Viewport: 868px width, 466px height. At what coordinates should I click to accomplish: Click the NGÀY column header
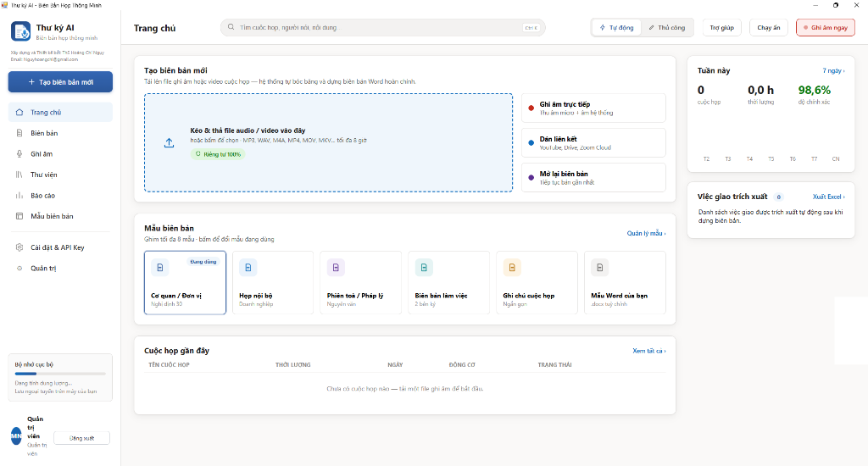[x=395, y=364]
